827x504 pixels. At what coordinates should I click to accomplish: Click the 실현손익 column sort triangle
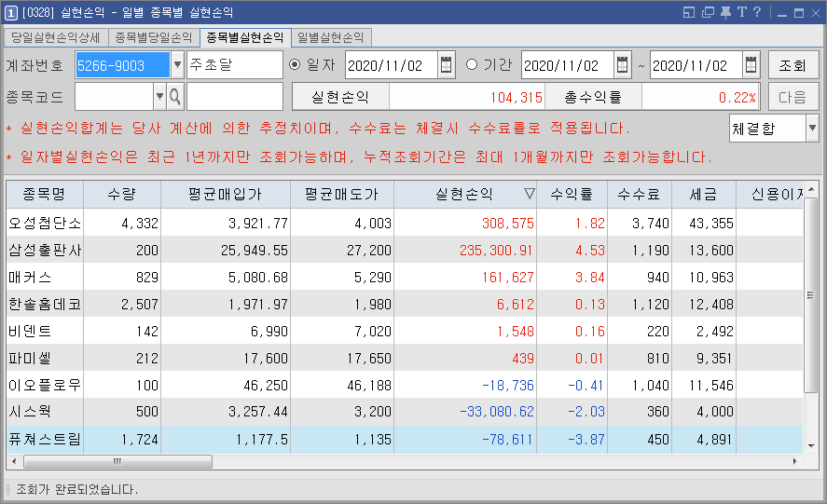(x=530, y=194)
